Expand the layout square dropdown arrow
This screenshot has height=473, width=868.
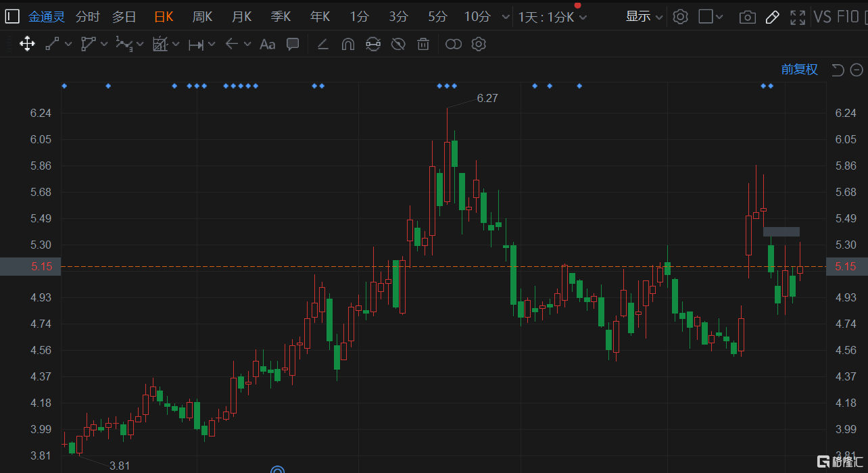[720, 17]
